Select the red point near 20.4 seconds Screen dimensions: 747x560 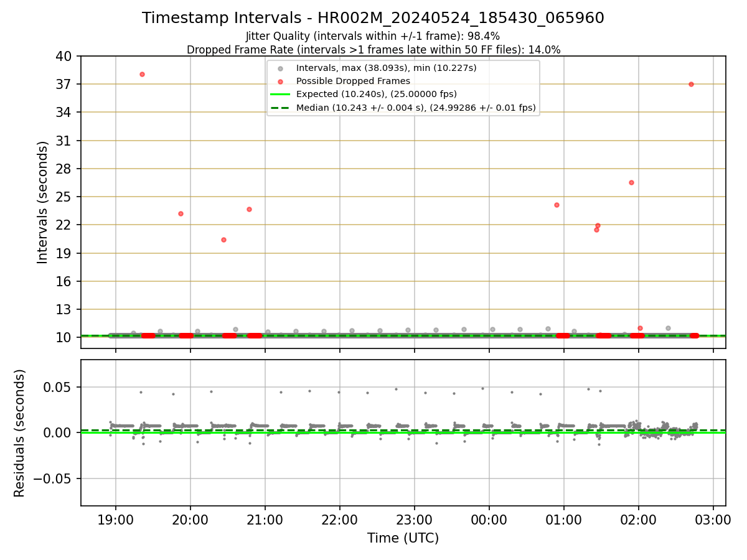pos(223,240)
